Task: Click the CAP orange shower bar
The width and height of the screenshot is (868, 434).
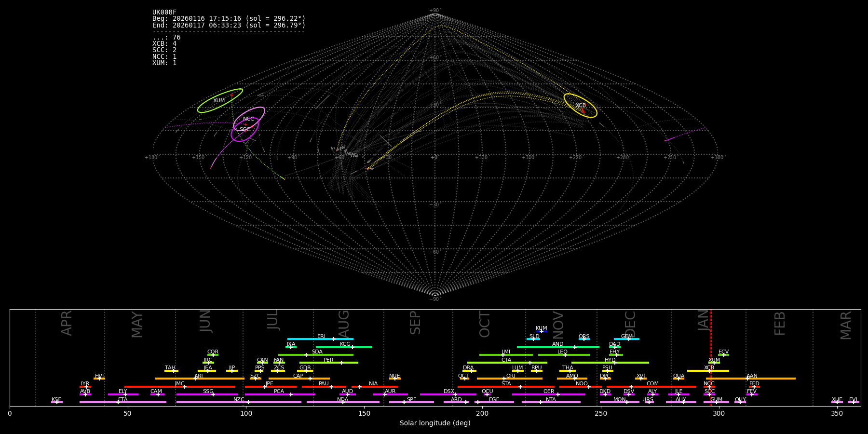Action: (x=299, y=379)
